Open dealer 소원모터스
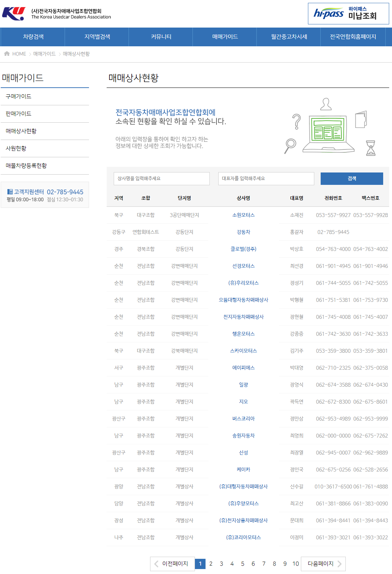Viewport: 392px width, 574px height. [x=243, y=215]
